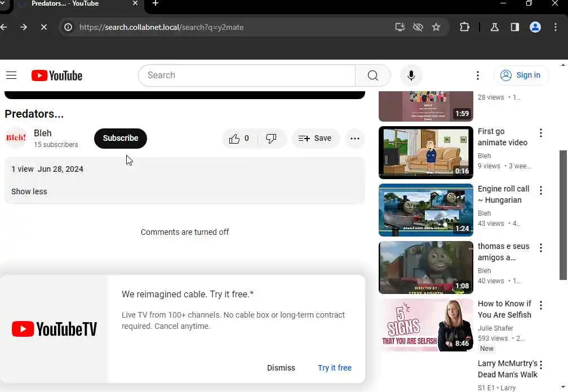Go forward in browser history
This screenshot has width=568, height=392.
24,27
